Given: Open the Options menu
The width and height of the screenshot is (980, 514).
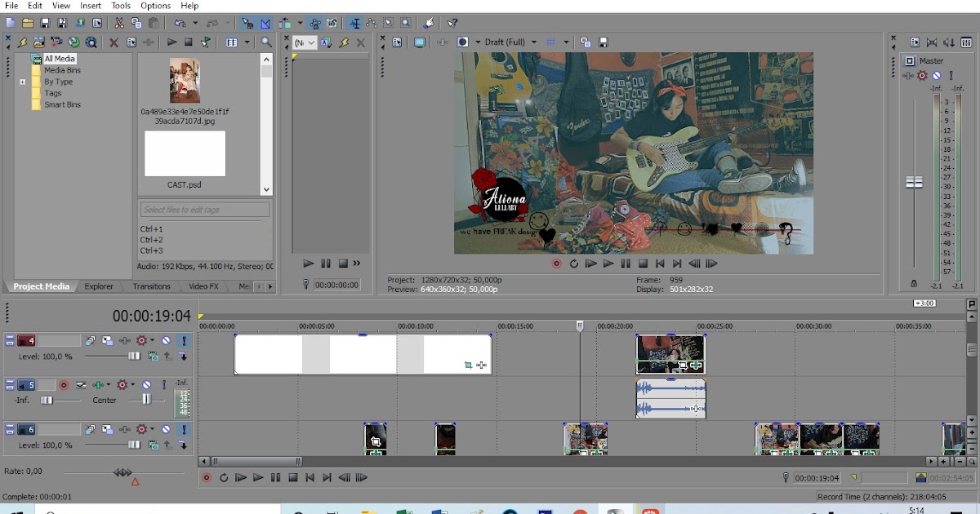Looking at the screenshot, I should 155,6.
